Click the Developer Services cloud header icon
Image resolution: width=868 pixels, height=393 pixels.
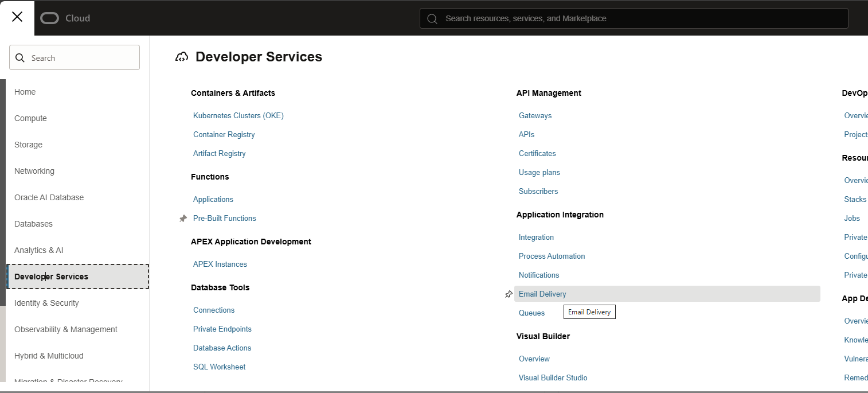[x=182, y=57]
